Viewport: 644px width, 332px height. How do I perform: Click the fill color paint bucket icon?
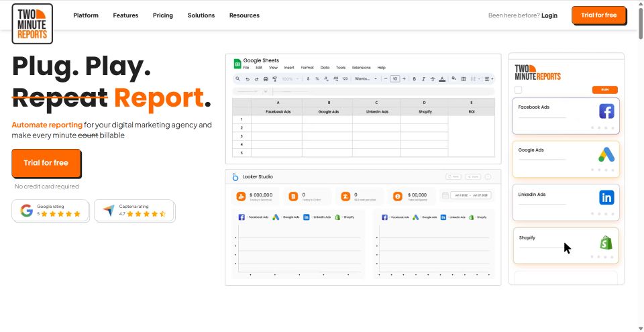point(454,78)
